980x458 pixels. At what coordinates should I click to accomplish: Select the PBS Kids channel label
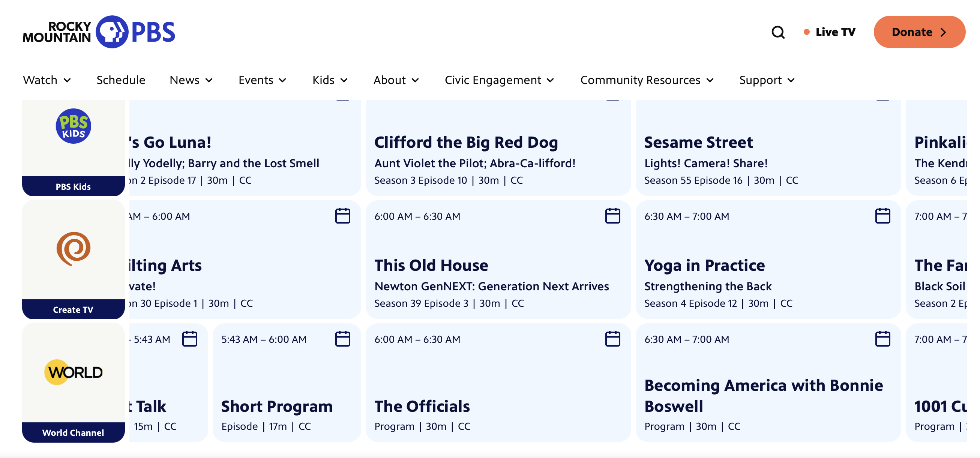[x=74, y=186]
